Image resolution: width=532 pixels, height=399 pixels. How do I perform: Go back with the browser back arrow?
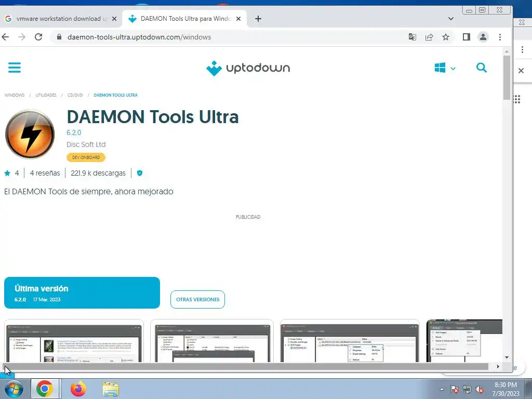coord(5,37)
